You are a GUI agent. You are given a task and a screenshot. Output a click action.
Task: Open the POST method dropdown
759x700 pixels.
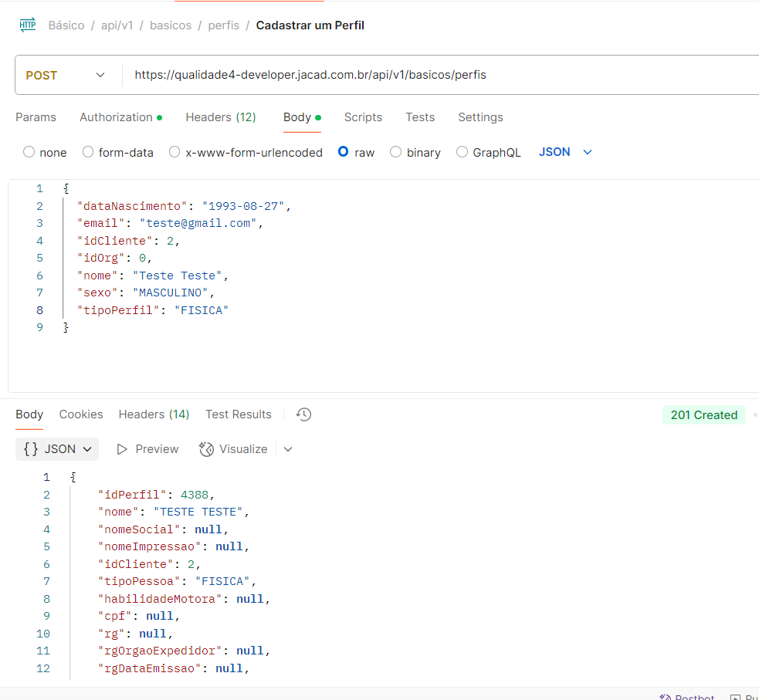click(66, 76)
